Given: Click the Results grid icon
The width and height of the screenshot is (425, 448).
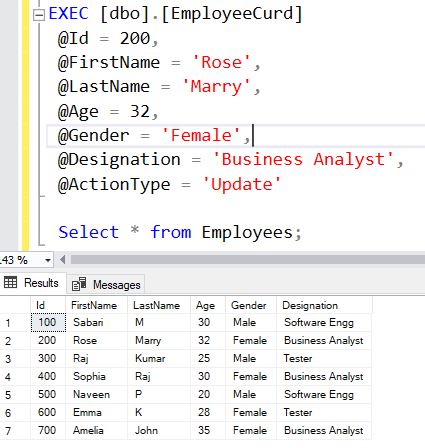Looking at the screenshot, I should pyautogui.click(x=10, y=283).
